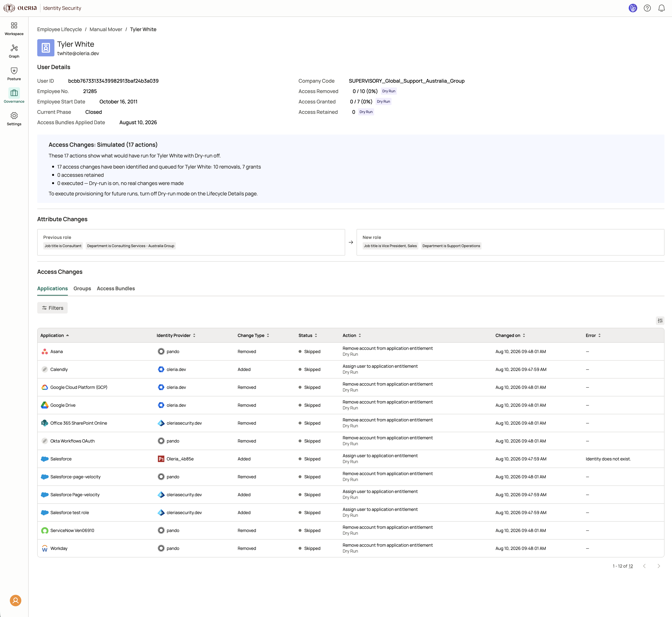Open the notifications bell
Image resolution: width=672 pixels, height=617 pixels.
click(x=661, y=8)
